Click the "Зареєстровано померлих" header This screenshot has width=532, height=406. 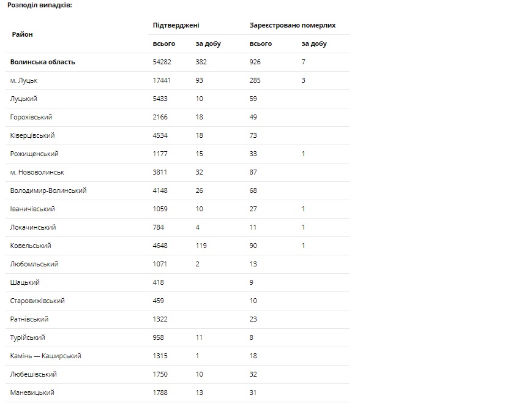coord(292,25)
